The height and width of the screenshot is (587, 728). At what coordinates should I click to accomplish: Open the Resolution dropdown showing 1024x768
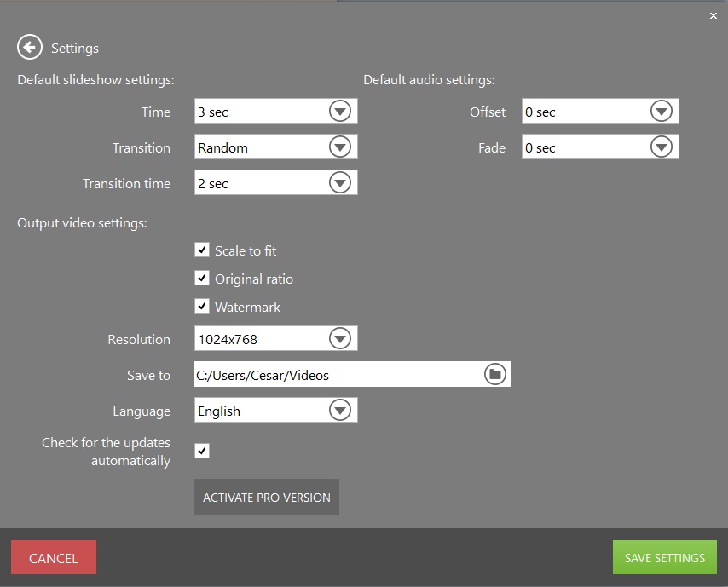point(339,337)
